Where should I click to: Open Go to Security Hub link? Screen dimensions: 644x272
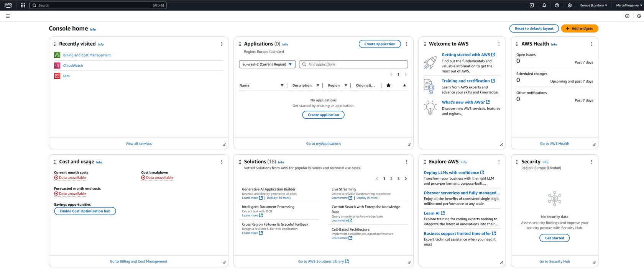(x=555, y=262)
